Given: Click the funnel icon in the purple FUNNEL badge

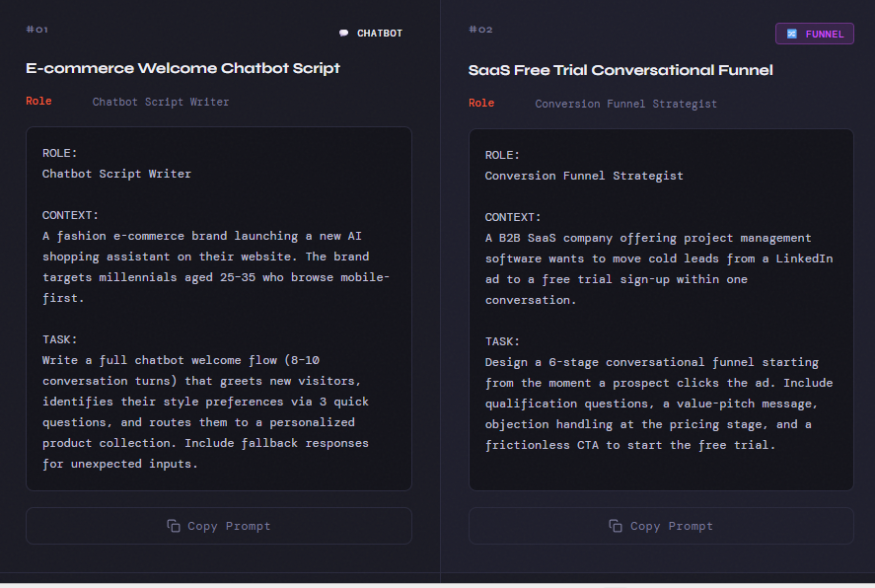Looking at the screenshot, I should click(791, 35).
